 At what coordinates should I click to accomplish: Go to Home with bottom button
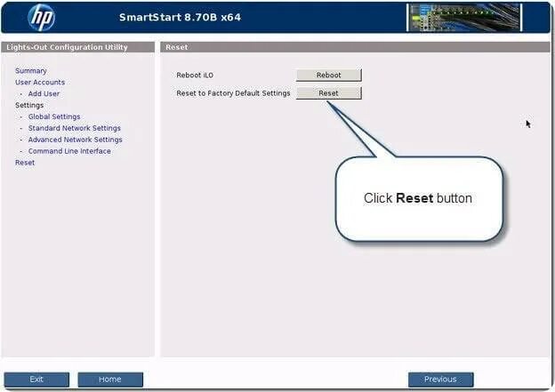pyautogui.click(x=110, y=380)
